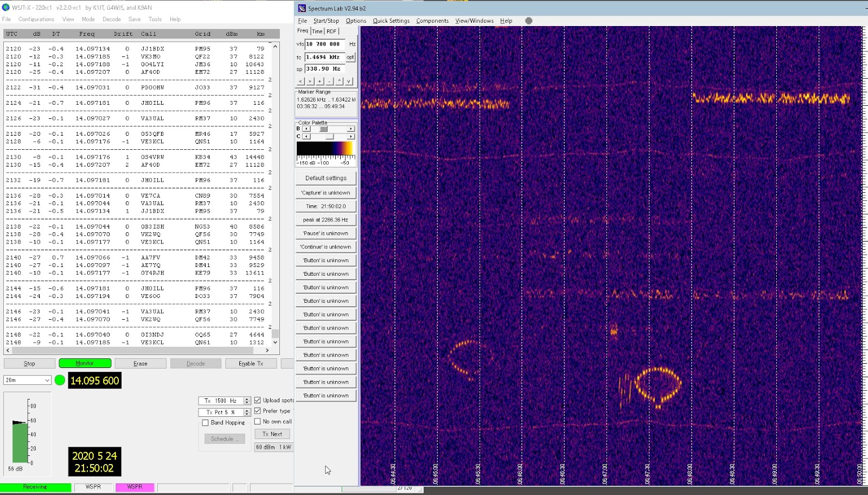Open WSJT-X Mode menu
The image size is (868, 495).
pos(88,19)
